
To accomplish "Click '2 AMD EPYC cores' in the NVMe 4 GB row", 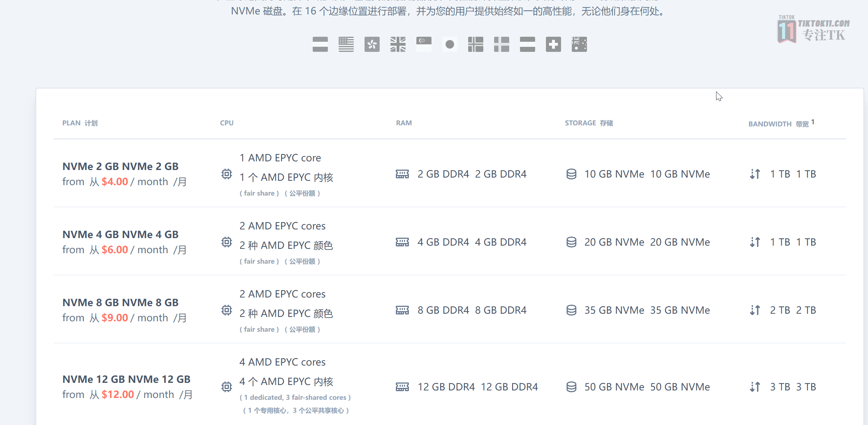I will (x=282, y=226).
